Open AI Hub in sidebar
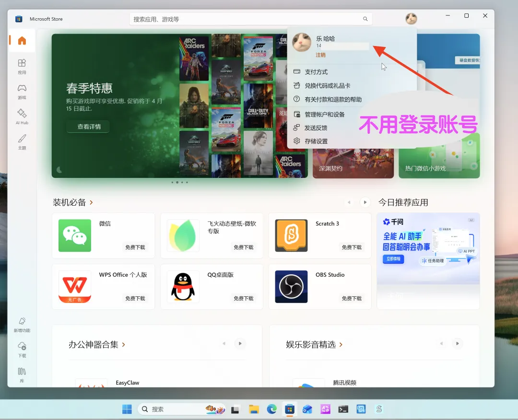The width and height of the screenshot is (518, 420). point(22,117)
